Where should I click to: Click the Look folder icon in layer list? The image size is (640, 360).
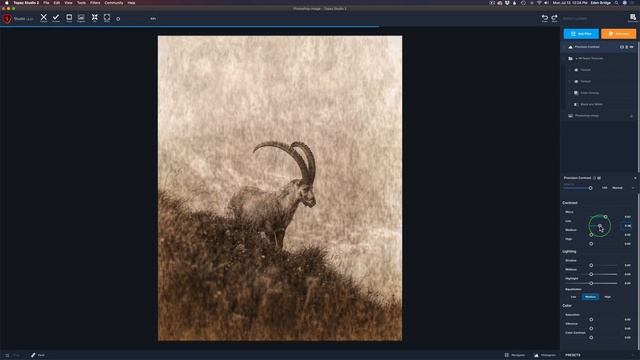coord(570,58)
